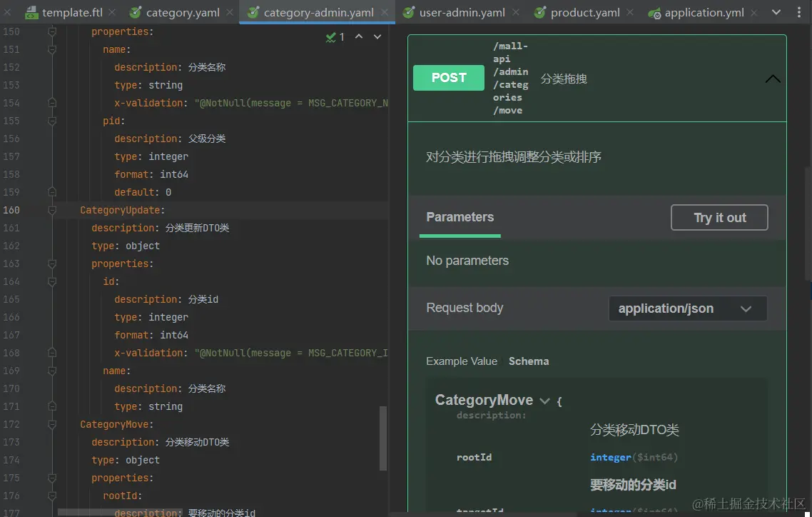Close the user-admin.yaml tab
Image resolution: width=812 pixels, height=517 pixels.
(x=516, y=12)
